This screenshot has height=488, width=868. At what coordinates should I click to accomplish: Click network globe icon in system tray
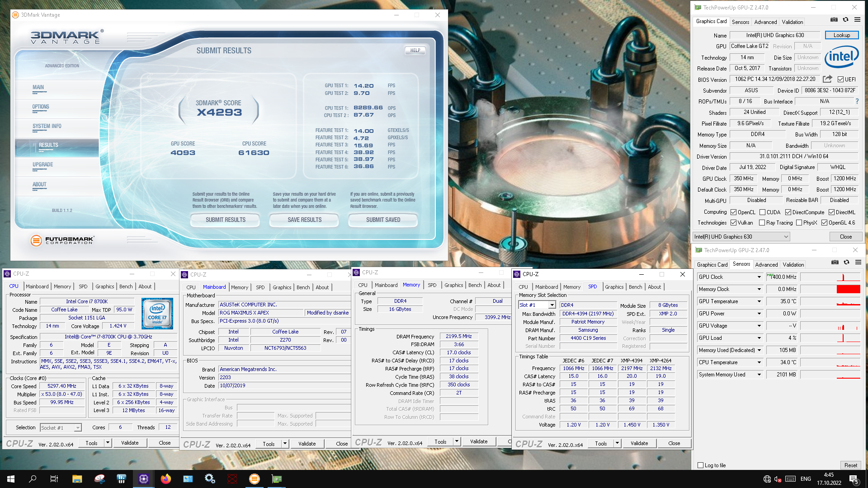[767, 479]
